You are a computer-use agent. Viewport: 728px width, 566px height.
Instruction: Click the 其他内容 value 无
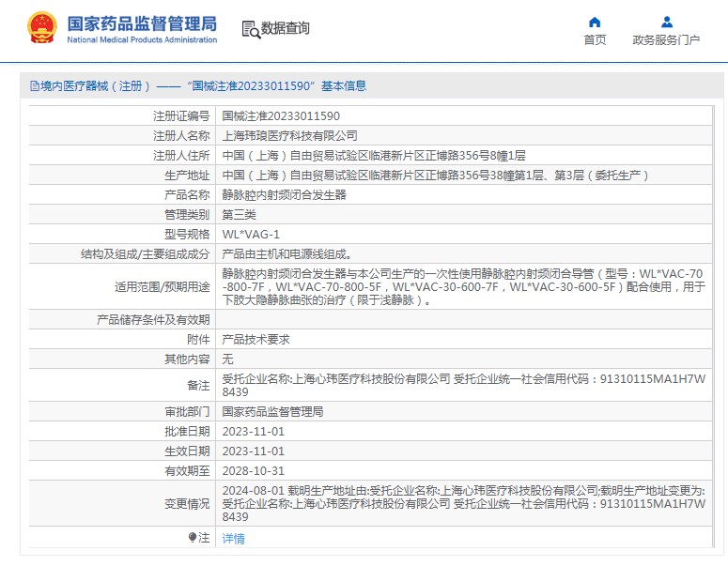pos(227,359)
